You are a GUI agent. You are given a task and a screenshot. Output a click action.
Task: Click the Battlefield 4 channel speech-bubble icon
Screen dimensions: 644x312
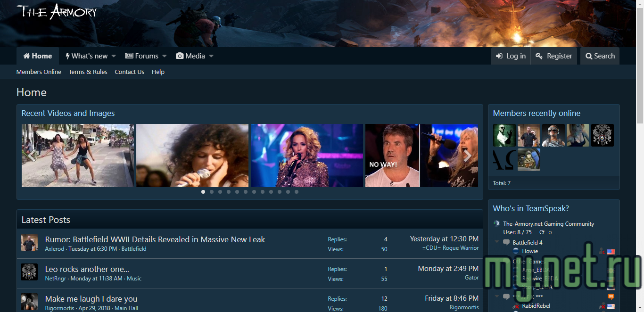point(506,242)
